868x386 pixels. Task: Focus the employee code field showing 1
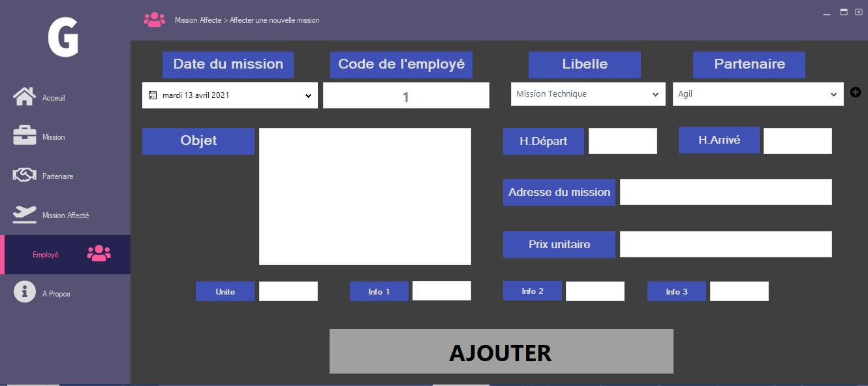[x=406, y=95]
